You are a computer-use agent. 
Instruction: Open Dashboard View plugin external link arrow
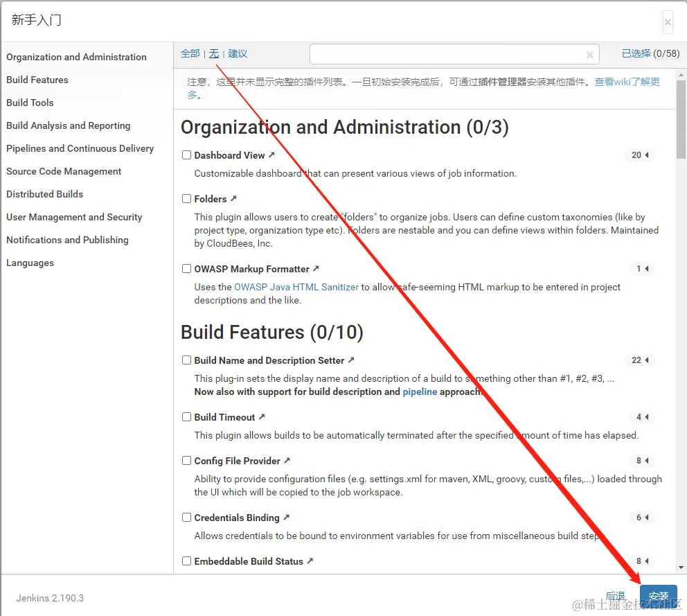tap(271, 155)
